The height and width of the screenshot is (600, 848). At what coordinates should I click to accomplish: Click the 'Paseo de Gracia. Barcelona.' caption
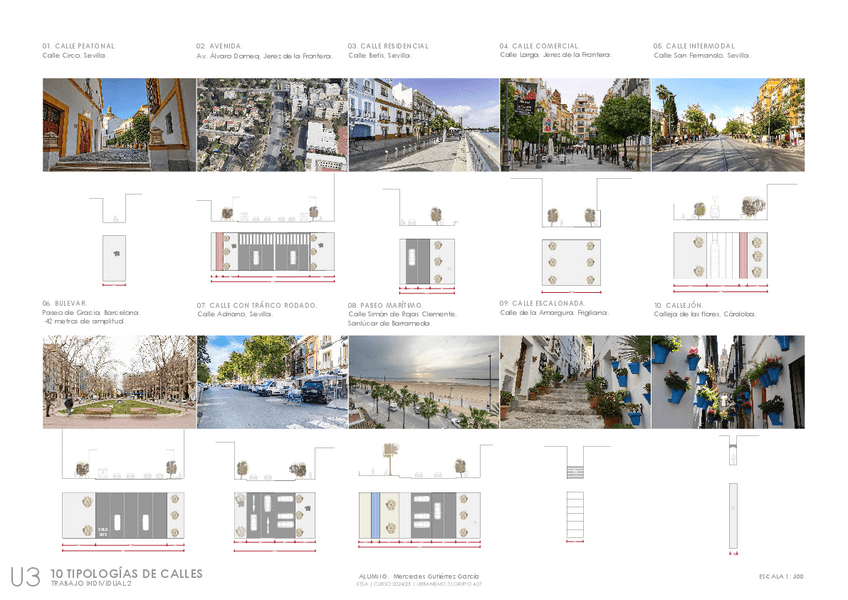(x=91, y=313)
